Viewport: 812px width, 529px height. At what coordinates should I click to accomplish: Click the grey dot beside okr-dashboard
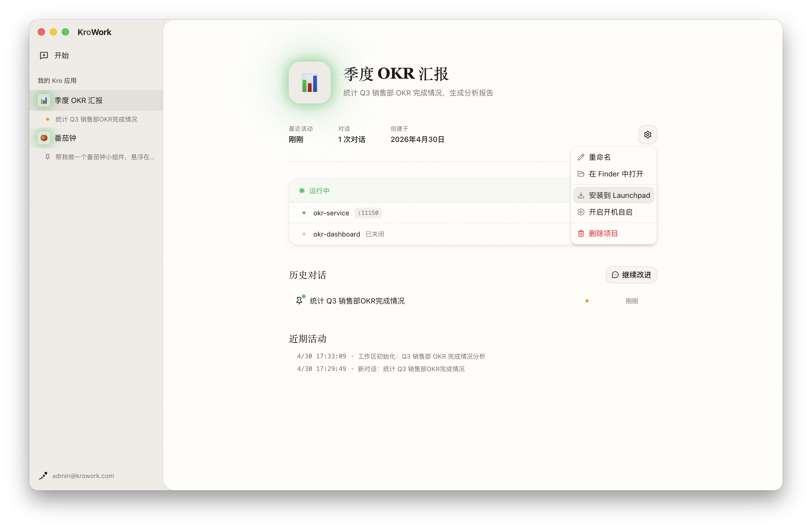coord(304,234)
